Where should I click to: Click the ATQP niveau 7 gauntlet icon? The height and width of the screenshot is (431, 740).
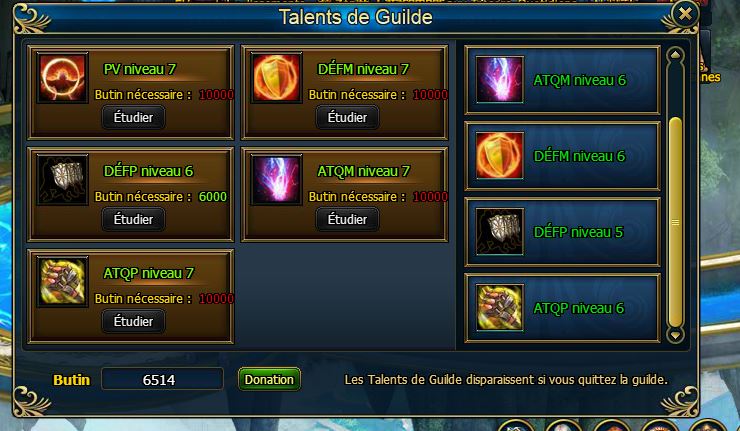pyautogui.click(x=63, y=281)
